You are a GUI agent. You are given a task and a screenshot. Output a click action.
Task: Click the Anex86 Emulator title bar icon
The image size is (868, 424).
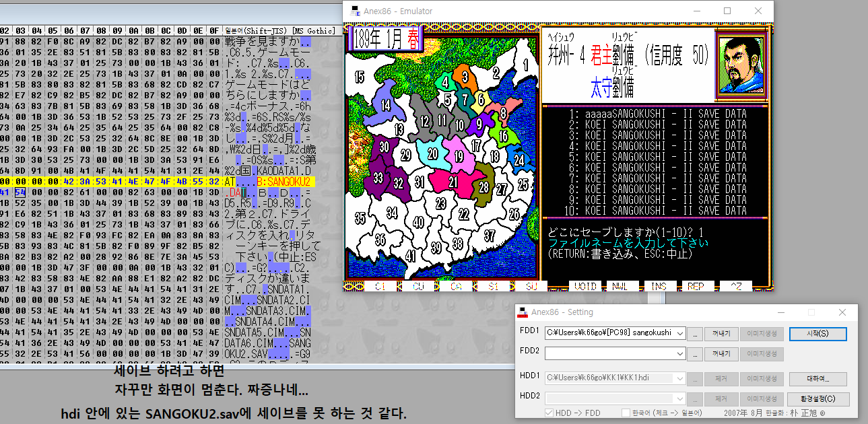(x=355, y=11)
